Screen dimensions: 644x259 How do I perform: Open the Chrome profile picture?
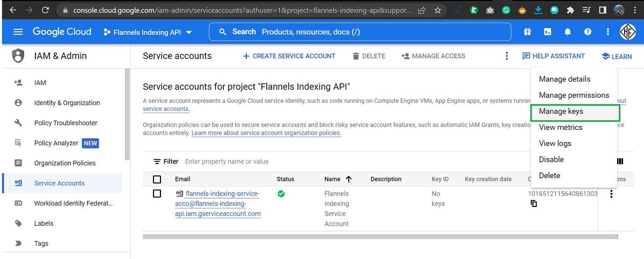619,10
